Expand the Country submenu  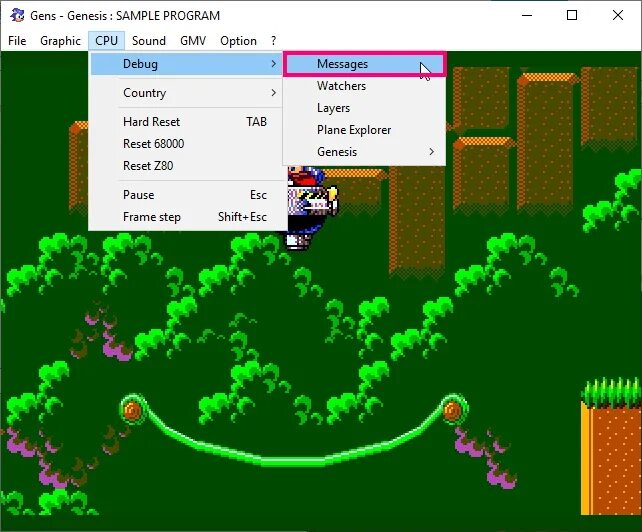186,93
